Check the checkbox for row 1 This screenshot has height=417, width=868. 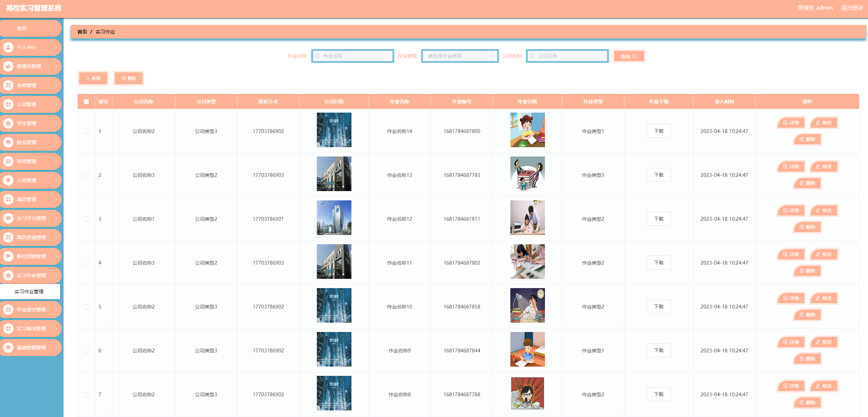pos(86,131)
